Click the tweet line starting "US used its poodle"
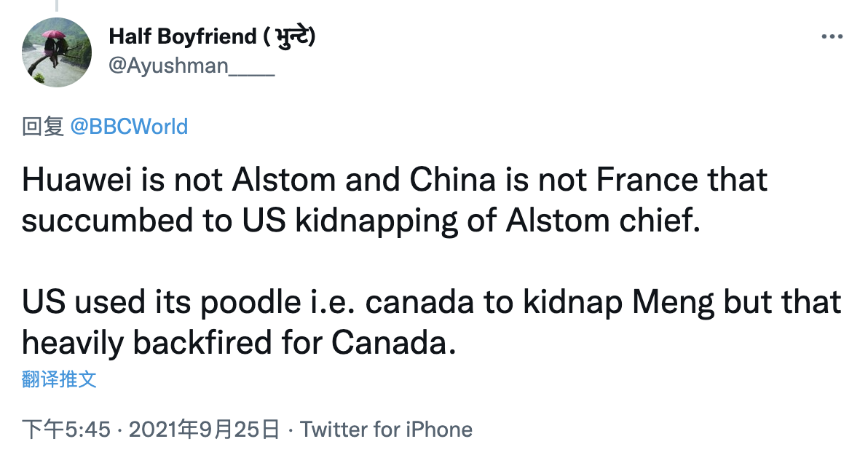 pos(431,302)
